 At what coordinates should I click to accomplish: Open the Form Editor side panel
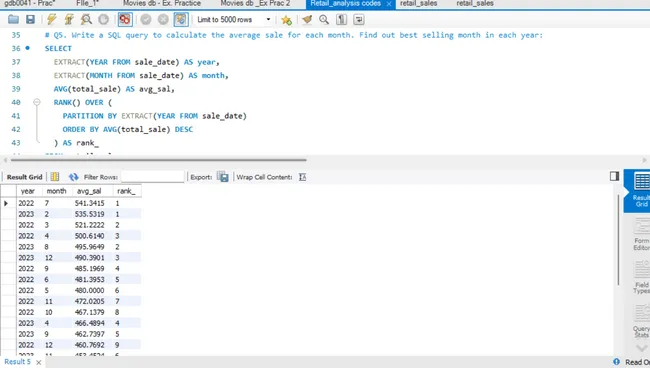(641, 235)
